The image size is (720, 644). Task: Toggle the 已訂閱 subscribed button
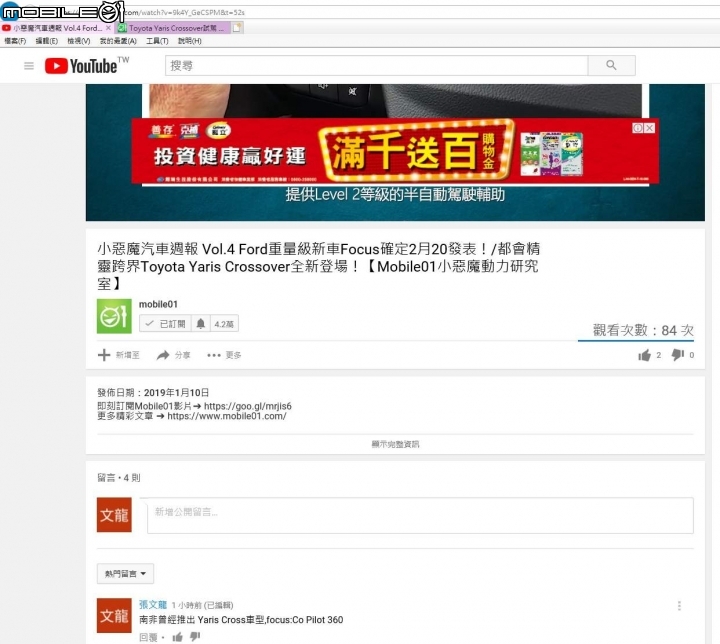tap(165, 324)
